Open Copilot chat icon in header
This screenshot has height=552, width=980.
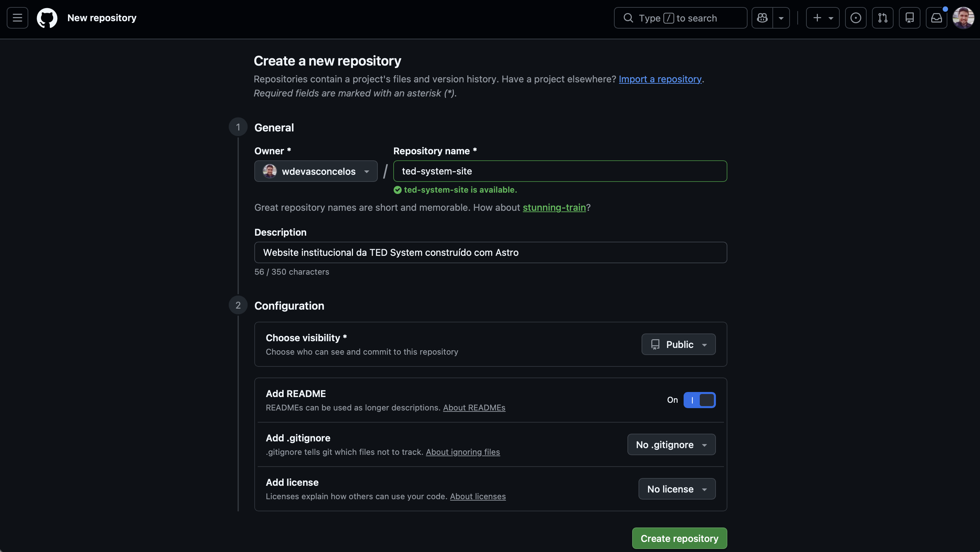click(762, 18)
